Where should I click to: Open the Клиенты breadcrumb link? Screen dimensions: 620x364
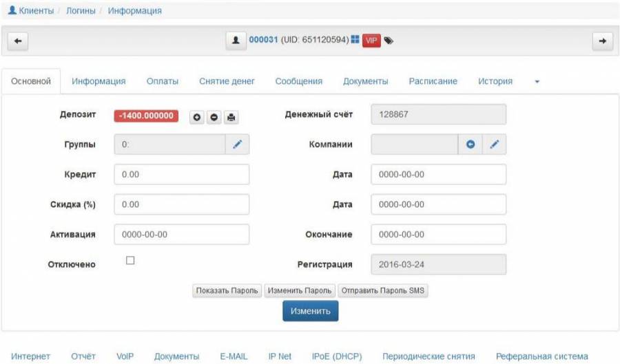[x=36, y=10]
